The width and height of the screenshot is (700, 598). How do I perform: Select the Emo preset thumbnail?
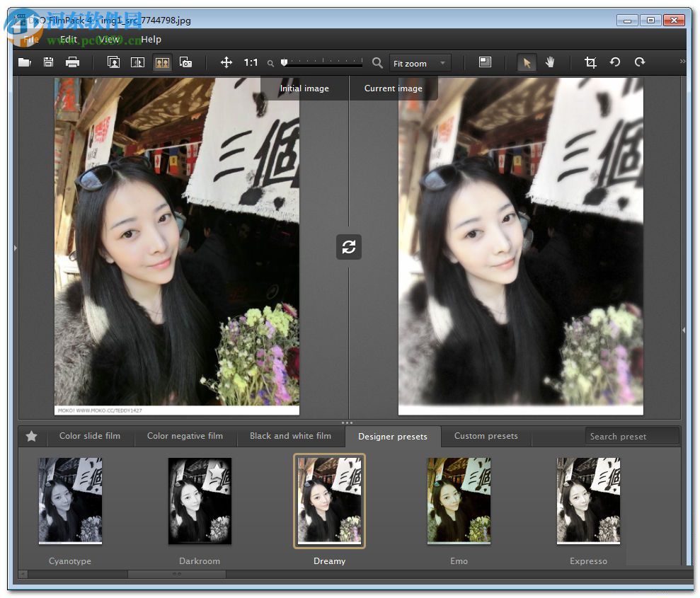[x=459, y=501]
